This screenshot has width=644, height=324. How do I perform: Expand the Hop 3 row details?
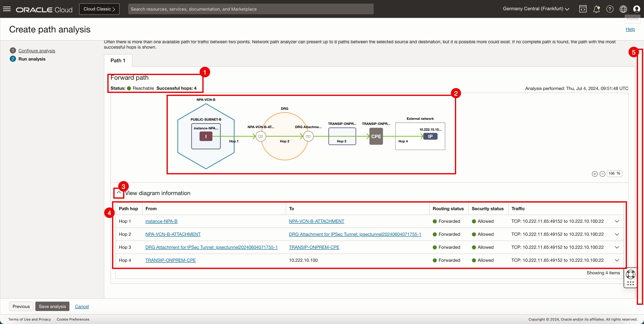click(x=617, y=247)
